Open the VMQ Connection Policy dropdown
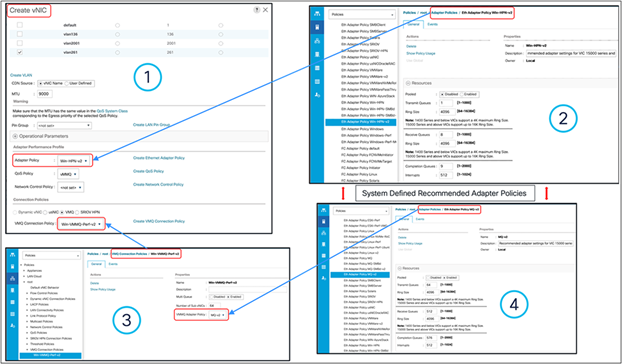The image size is (622, 364). pyautogui.click(x=81, y=224)
